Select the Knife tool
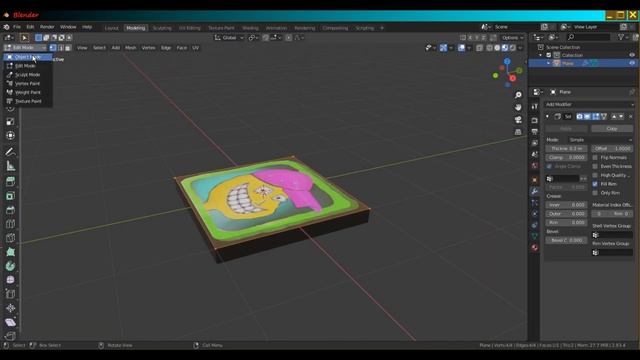Image resolution: width=640 pixels, height=360 pixels. (x=11, y=238)
